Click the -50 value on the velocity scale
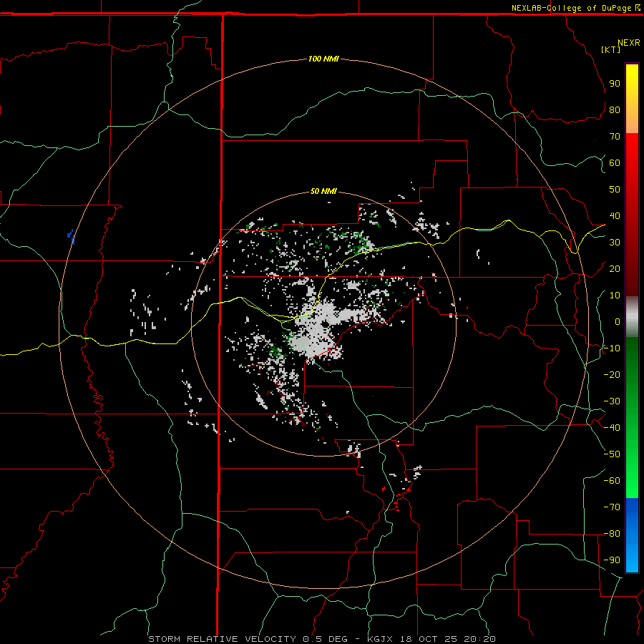Screen dimensions: 644x644 tap(612, 454)
